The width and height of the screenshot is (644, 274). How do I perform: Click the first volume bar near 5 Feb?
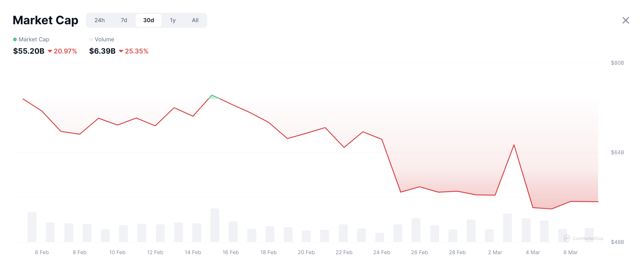(x=32, y=227)
